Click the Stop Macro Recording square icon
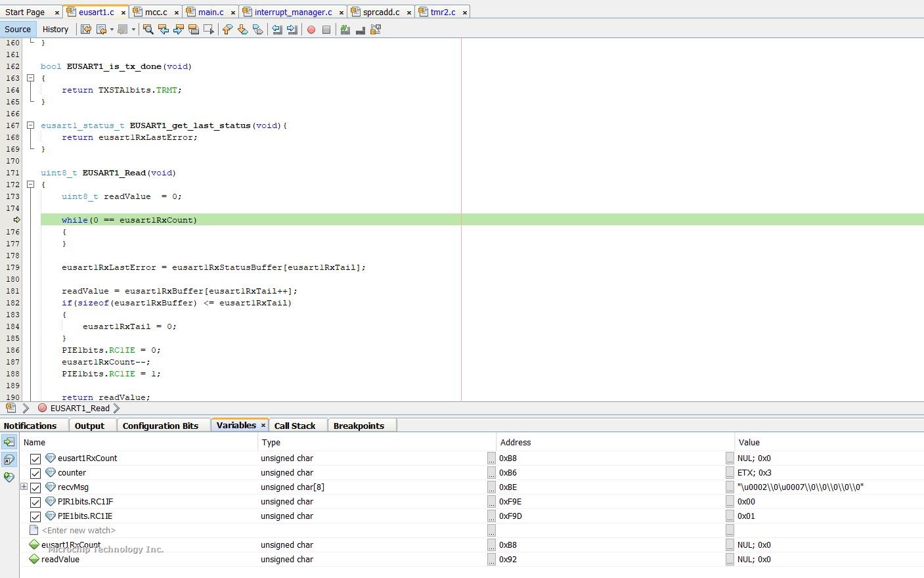924x578 pixels. click(326, 30)
